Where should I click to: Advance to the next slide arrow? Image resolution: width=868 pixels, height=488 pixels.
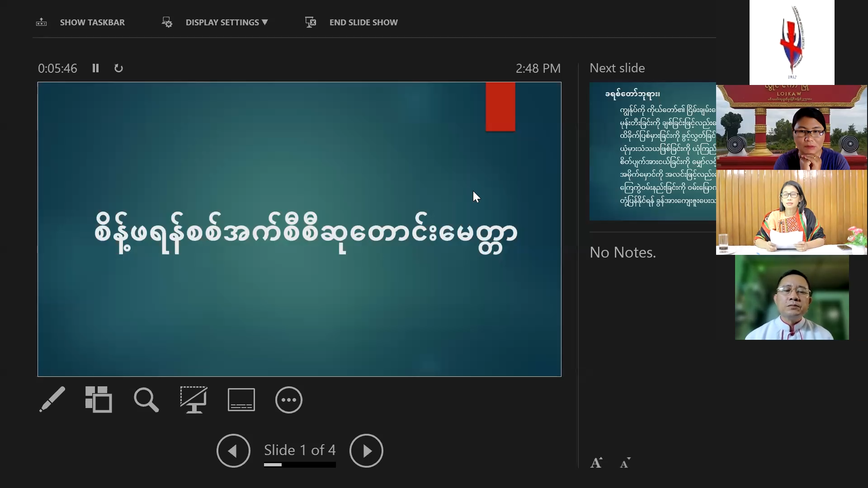(366, 450)
